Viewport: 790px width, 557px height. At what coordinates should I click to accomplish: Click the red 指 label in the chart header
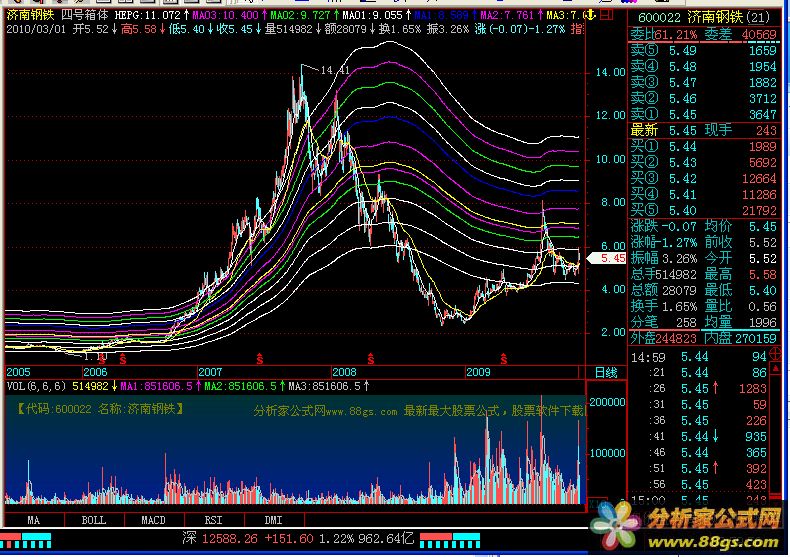pos(577,29)
